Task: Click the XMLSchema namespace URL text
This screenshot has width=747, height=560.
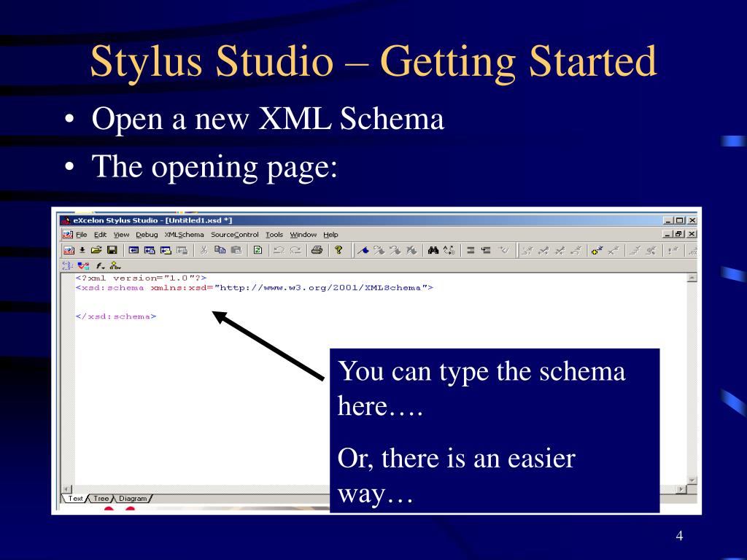Action: (x=321, y=287)
